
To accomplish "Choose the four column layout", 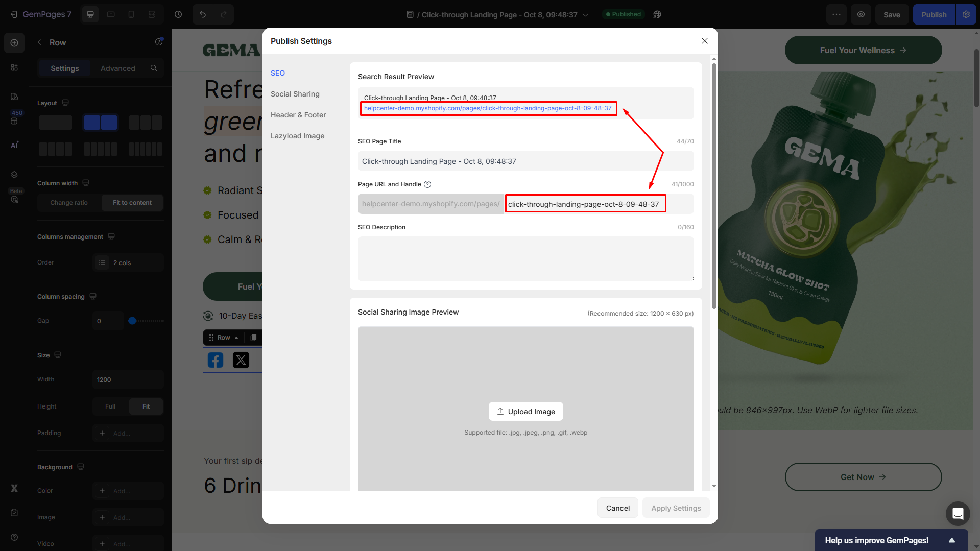I will coord(56,149).
